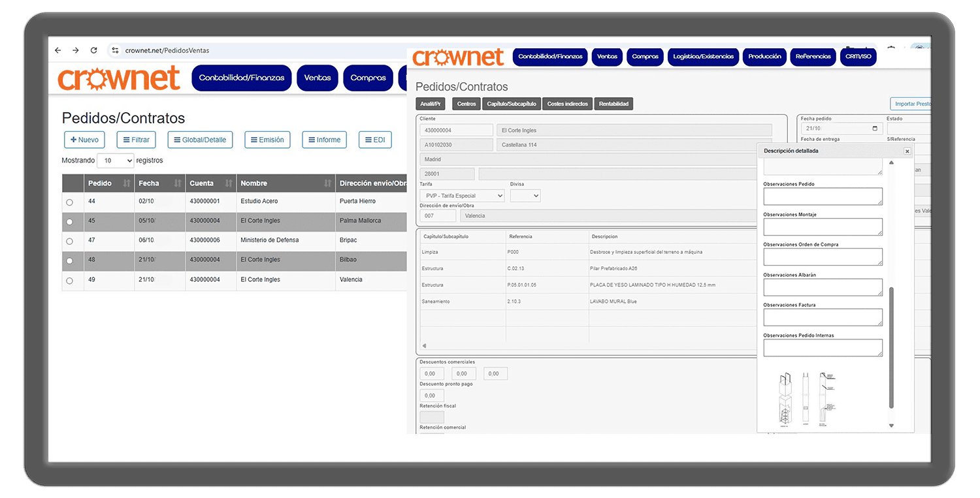
Task: Select radio button for order 47
Action: click(70, 241)
